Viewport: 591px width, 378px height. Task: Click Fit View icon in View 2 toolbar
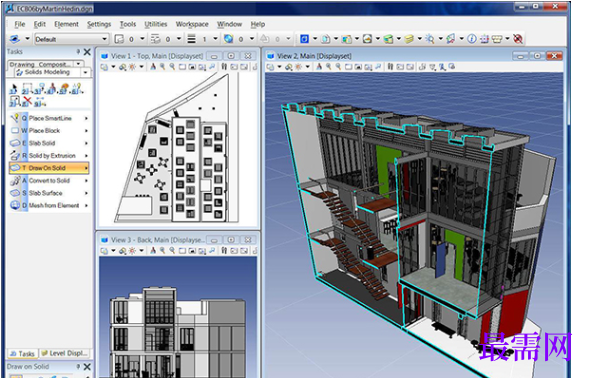click(x=358, y=67)
